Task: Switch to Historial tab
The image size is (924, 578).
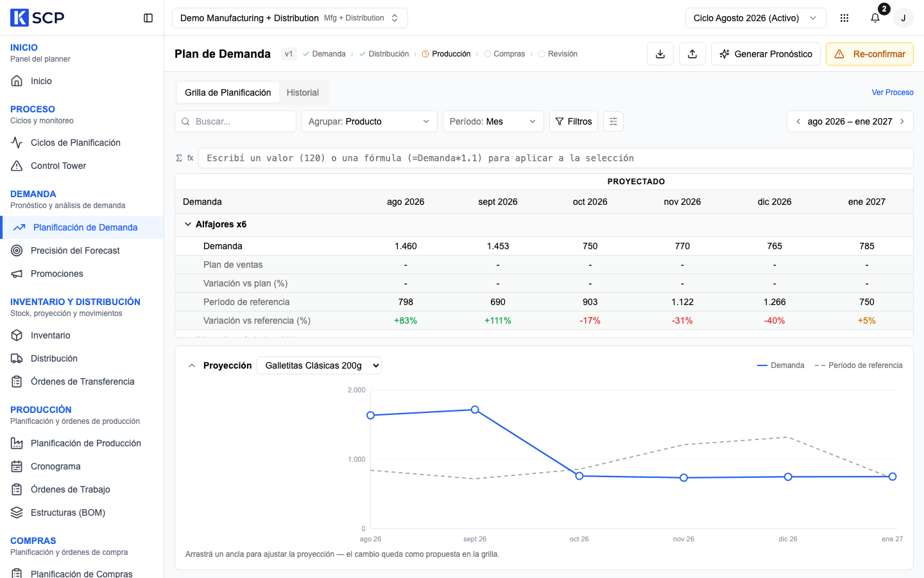Action: click(303, 92)
